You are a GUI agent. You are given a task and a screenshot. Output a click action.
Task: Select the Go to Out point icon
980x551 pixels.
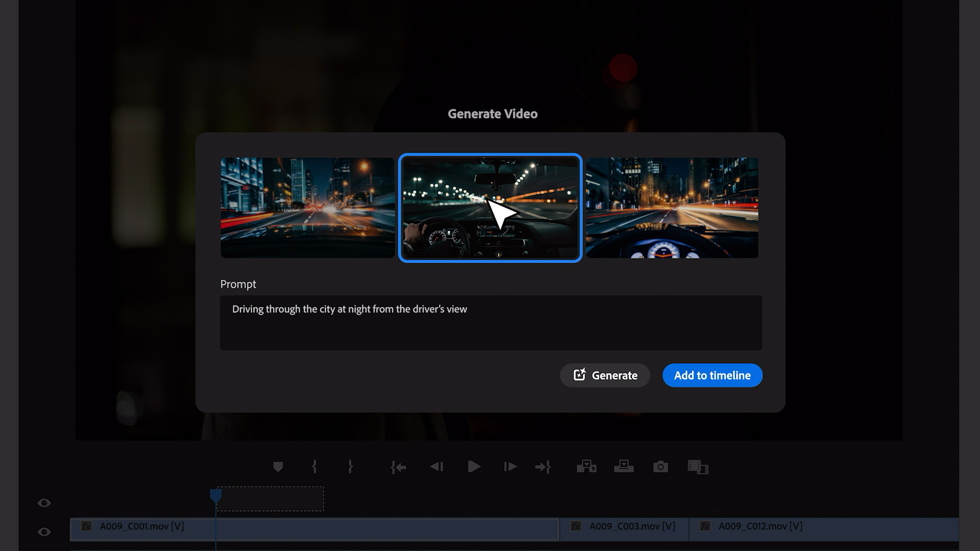(544, 467)
